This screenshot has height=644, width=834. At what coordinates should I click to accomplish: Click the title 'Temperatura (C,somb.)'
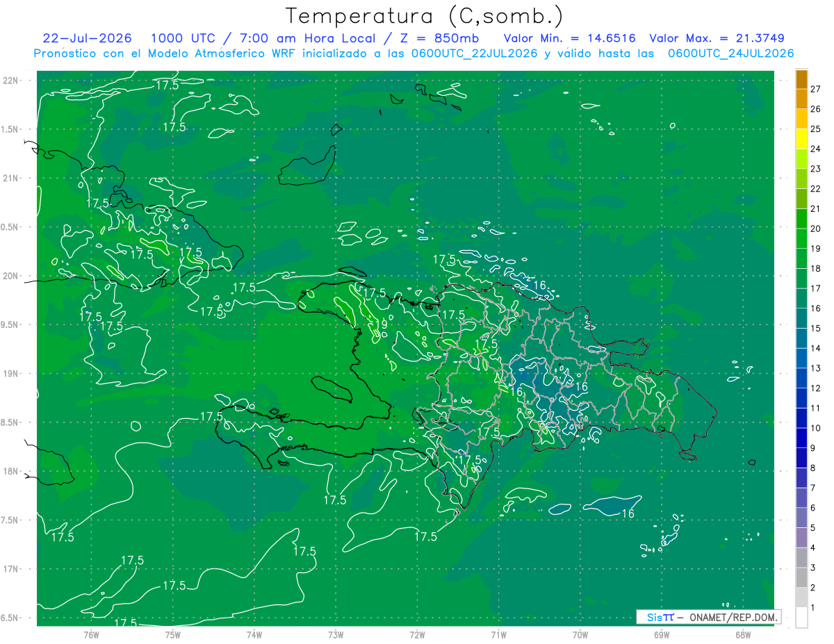point(425,17)
